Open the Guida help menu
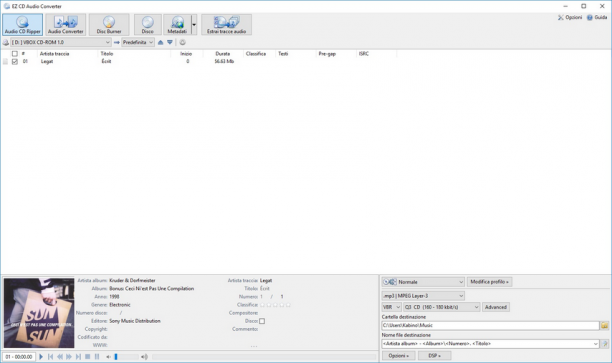612x363 pixels. [x=597, y=18]
